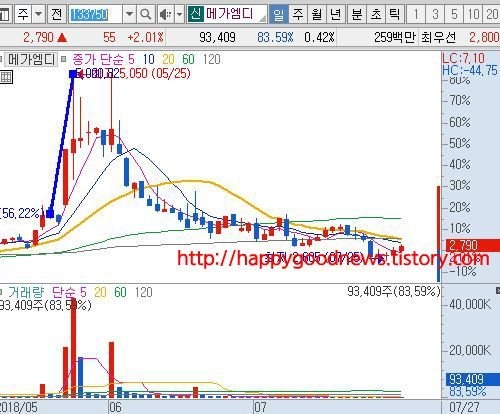This screenshot has height=414, width=500.
Task: Open the stock code history dropdown
Action: [129, 14]
